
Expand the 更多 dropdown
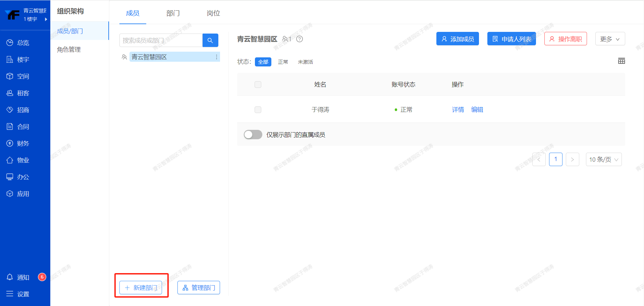pos(610,39)
